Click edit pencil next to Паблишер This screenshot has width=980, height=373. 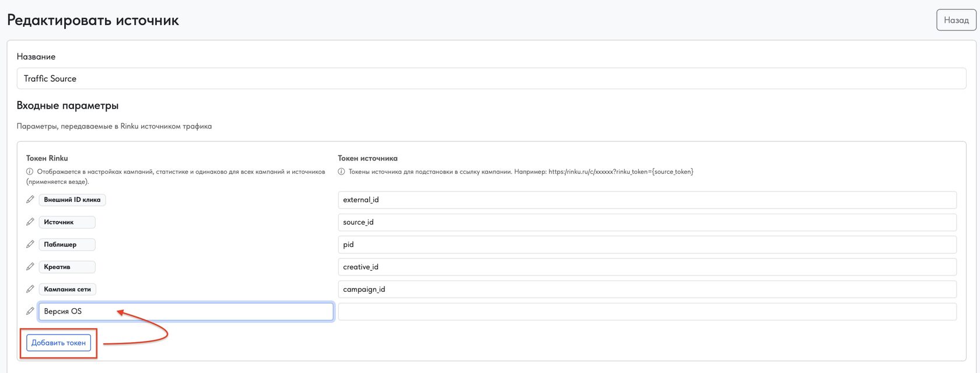click(x=30, y=244)
